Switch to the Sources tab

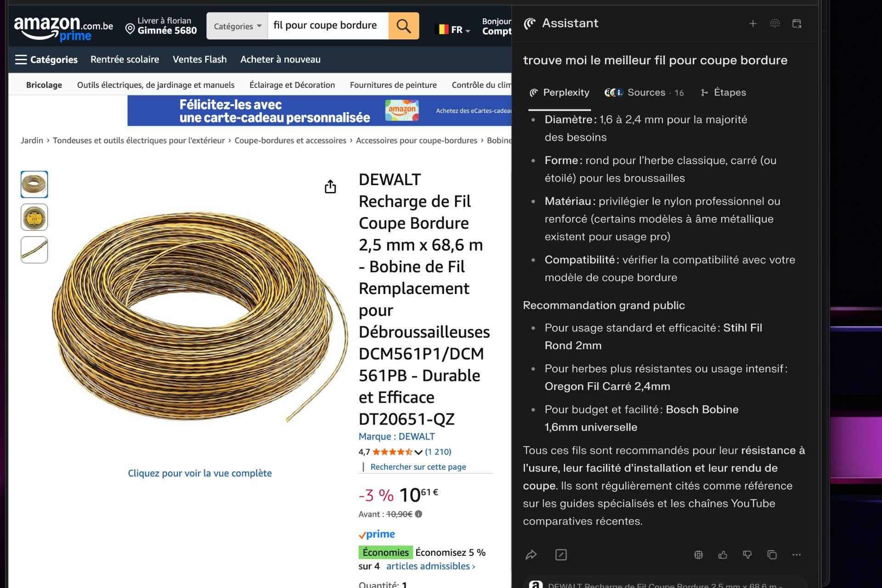644,92
